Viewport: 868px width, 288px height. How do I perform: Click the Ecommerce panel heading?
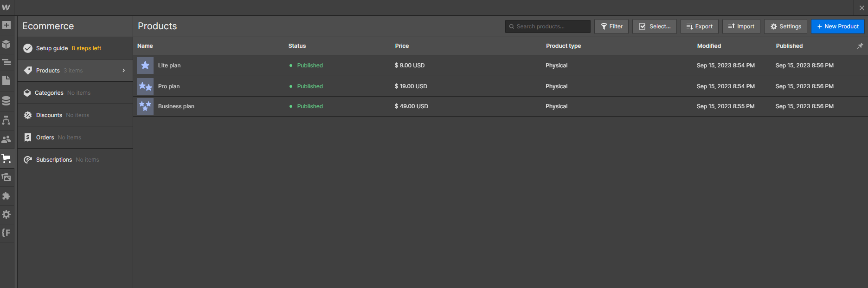[x=48, y=26]
